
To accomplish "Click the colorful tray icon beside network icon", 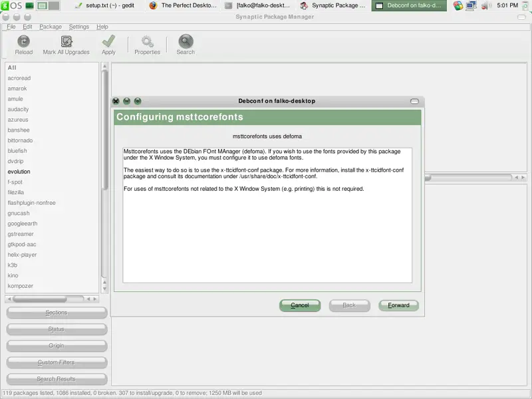I will click(458, 5).
